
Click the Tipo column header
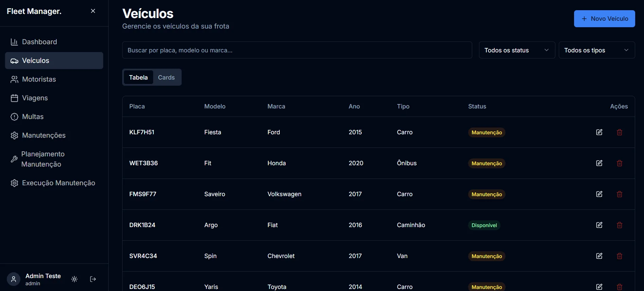click(x=403, y=106)
